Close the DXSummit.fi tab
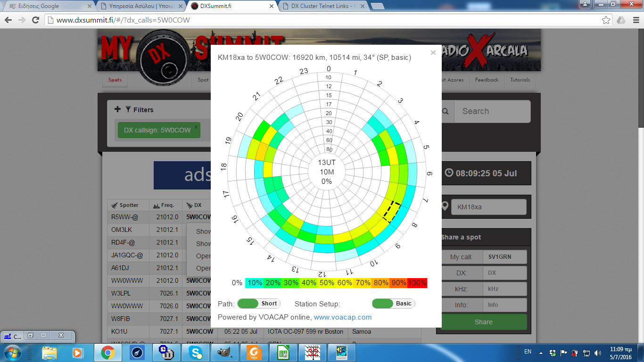The image size is (644, 362). pyautogui.click(x=271, y=6)
